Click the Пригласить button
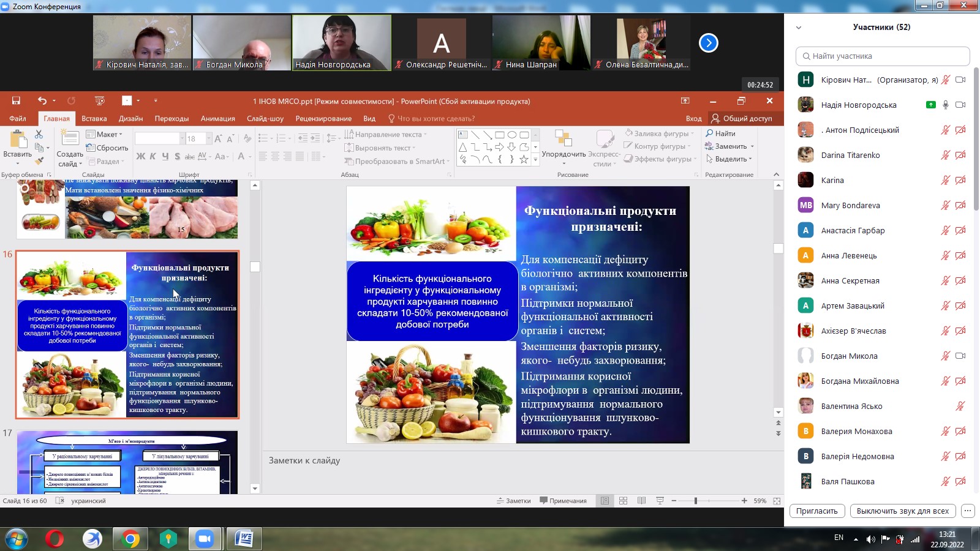 [817, 511]
